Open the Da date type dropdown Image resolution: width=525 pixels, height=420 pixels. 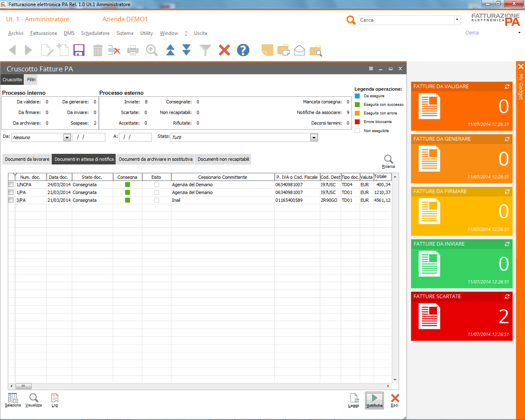[67, 137]
